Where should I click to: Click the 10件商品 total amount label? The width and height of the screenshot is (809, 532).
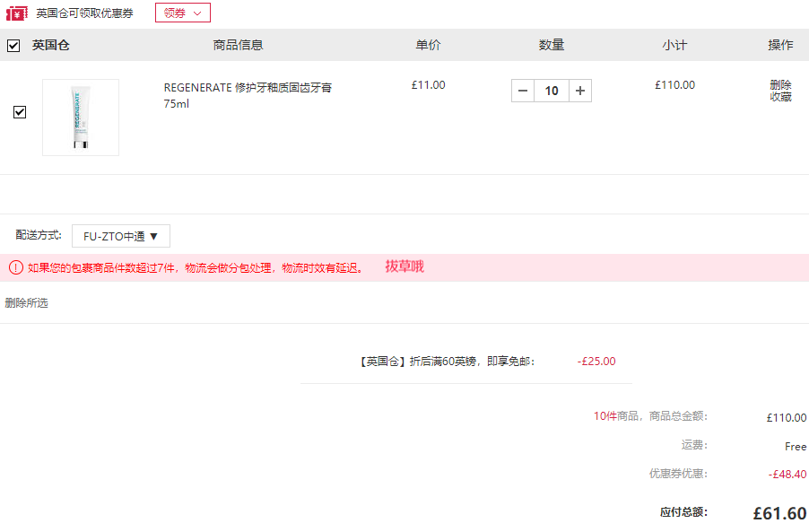[650, 416]
